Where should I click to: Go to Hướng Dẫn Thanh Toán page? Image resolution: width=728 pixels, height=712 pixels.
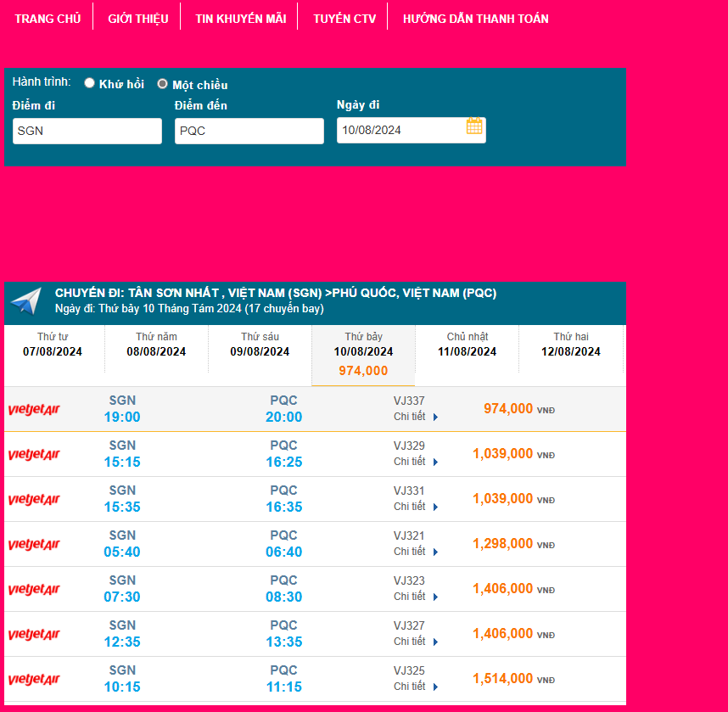tap(475, 19)
